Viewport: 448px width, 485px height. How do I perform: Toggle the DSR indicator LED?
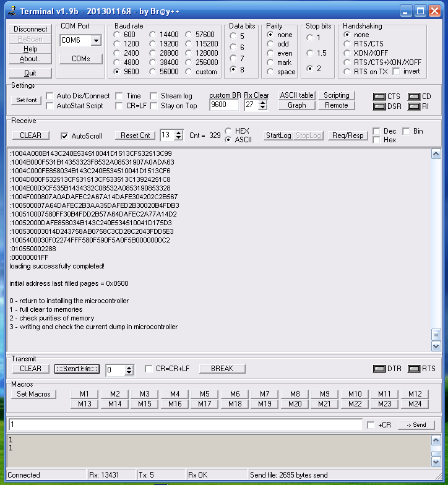[379, 106]
